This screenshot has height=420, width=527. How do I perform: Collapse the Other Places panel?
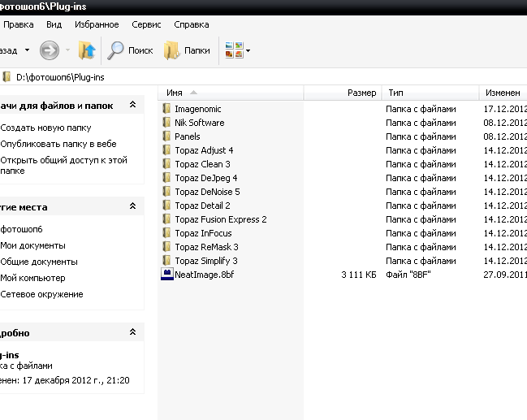pyautogui.click(x=132, y=206)
